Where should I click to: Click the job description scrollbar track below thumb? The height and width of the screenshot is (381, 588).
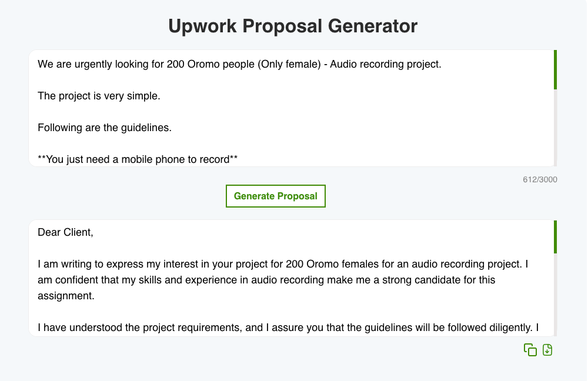point(555,128)
